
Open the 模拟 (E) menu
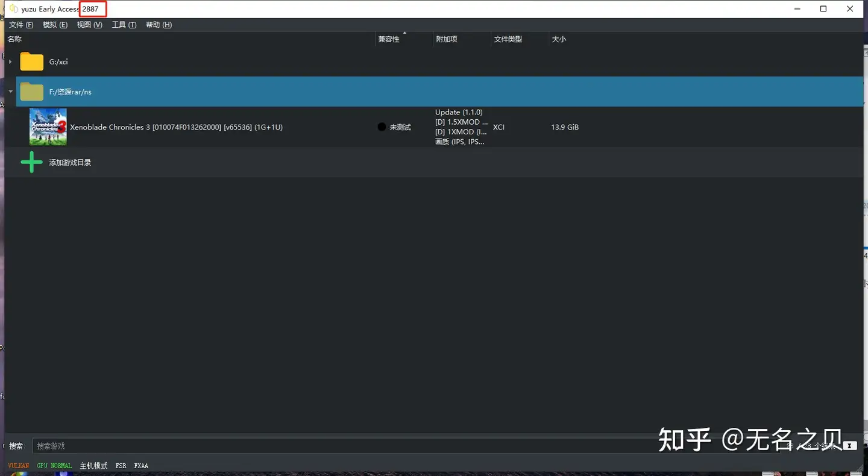pyautogui.click(x=55, y=25)
